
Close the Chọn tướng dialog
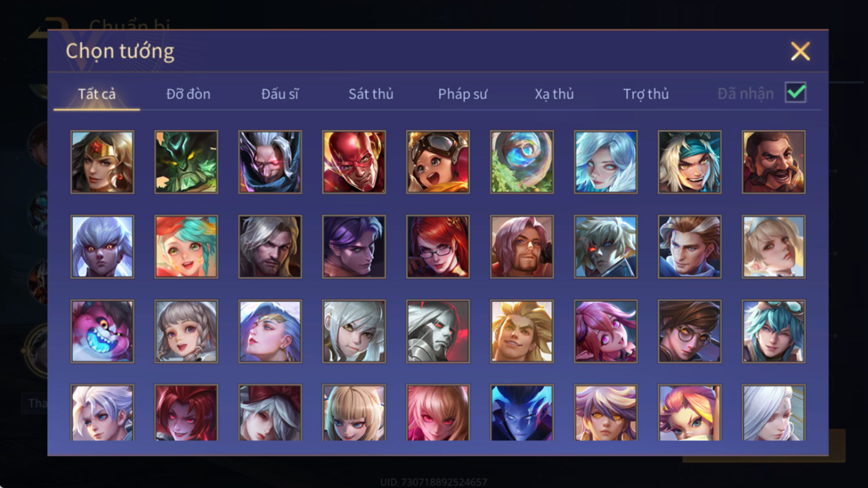point(800,52)
